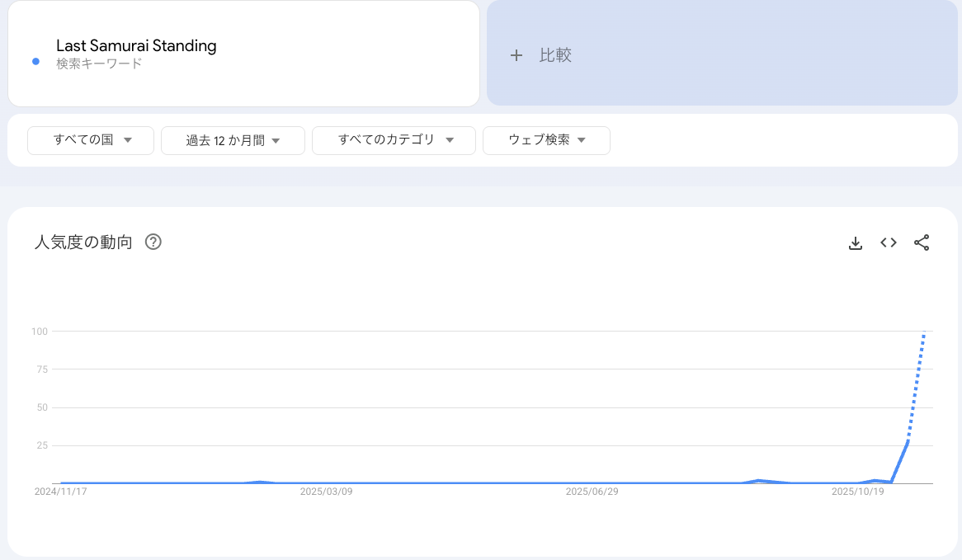962x560 pixels.
Task: Click the share icon for the chart
Action: pos(922,242)
